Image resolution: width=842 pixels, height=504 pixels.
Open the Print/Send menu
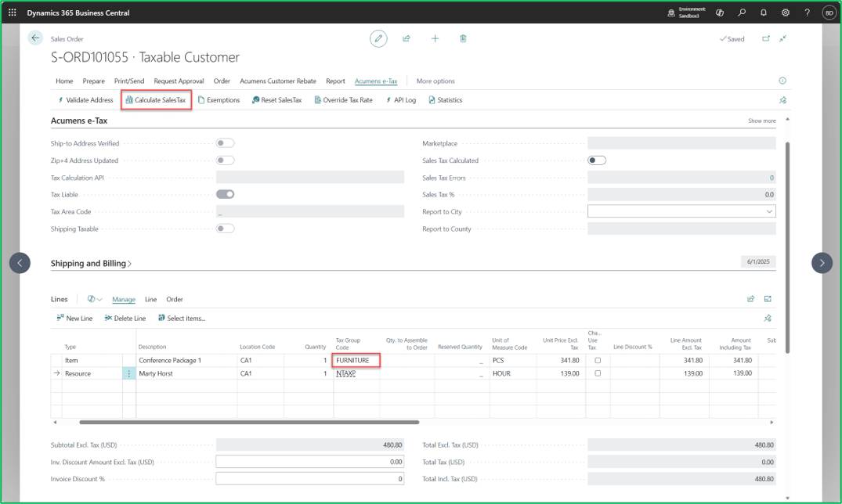click(x=129, y=81)
